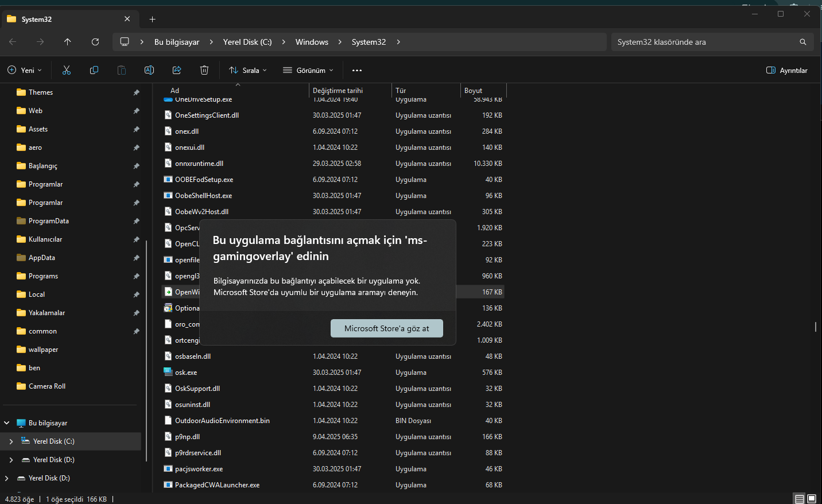Screen dimensions: 822x504
Task: Expand Yerel Disk (C:) in navigation tree
Action: tap(11, 441)
